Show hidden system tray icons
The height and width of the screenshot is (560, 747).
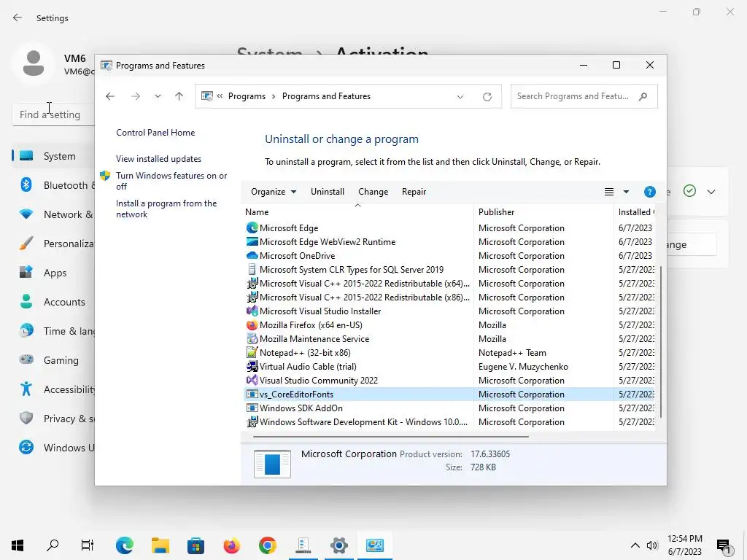[635, 545]
